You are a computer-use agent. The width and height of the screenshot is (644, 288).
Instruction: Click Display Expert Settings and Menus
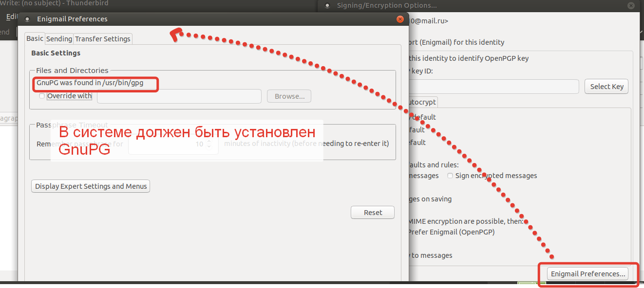coord(91,186)
